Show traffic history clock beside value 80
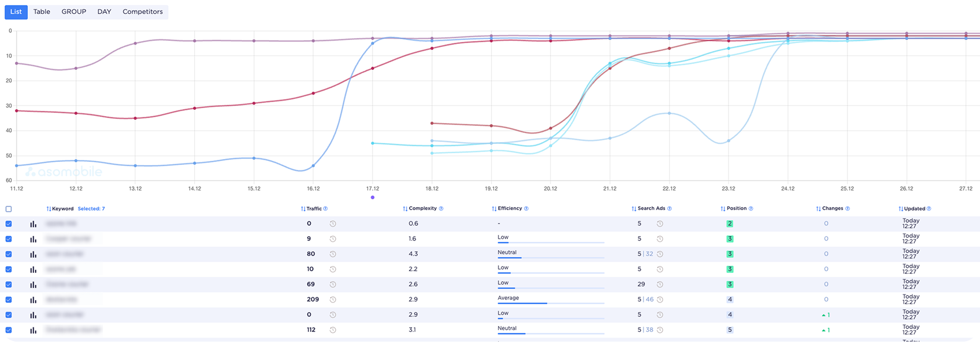The width and height of the screenshot is (980, 342). pos(333,254)
